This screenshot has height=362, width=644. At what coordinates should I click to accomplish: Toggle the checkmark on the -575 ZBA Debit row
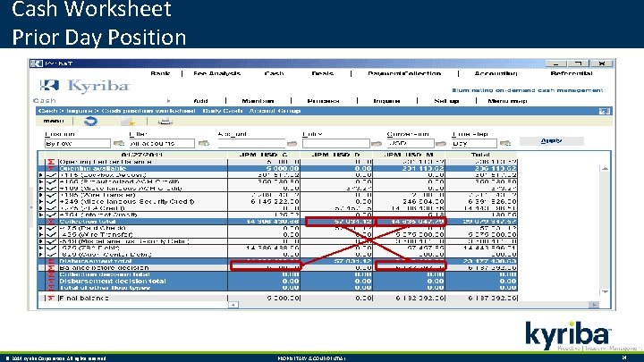tap(51, 248)
